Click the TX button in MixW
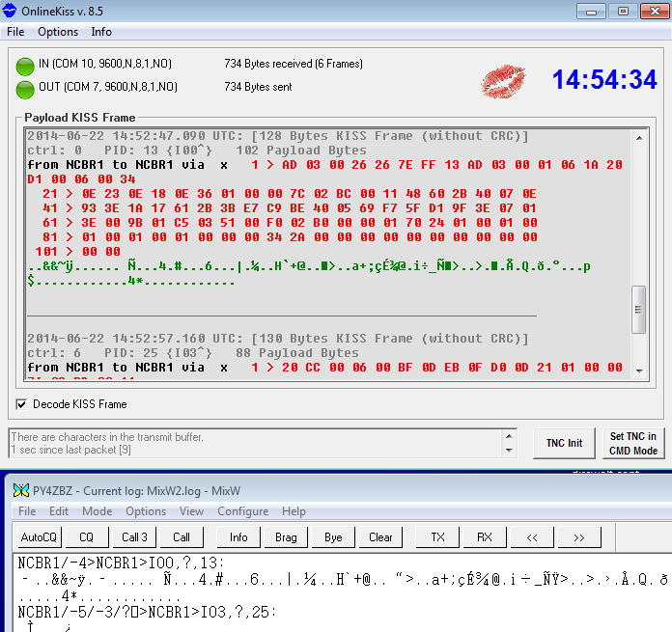 437,536
